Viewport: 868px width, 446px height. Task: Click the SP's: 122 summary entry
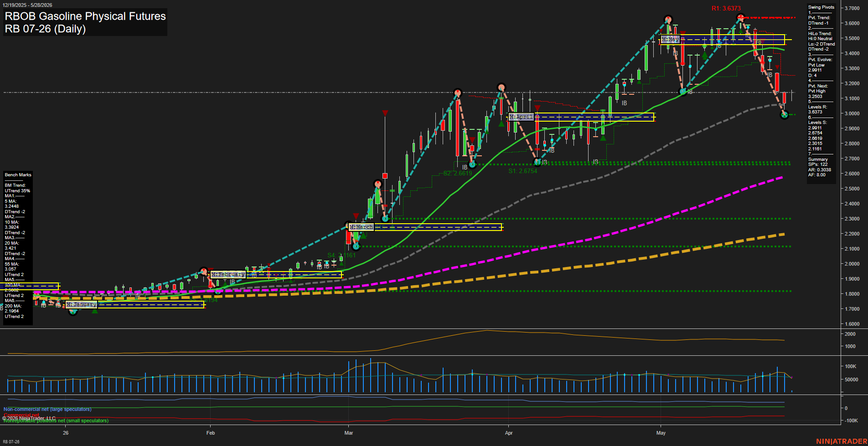tap(818, 164)
